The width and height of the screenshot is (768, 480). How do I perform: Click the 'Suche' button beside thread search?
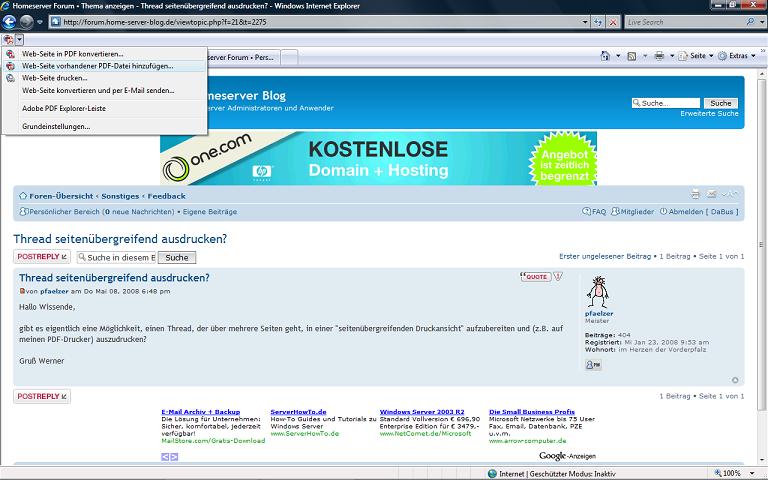[177, 258]
